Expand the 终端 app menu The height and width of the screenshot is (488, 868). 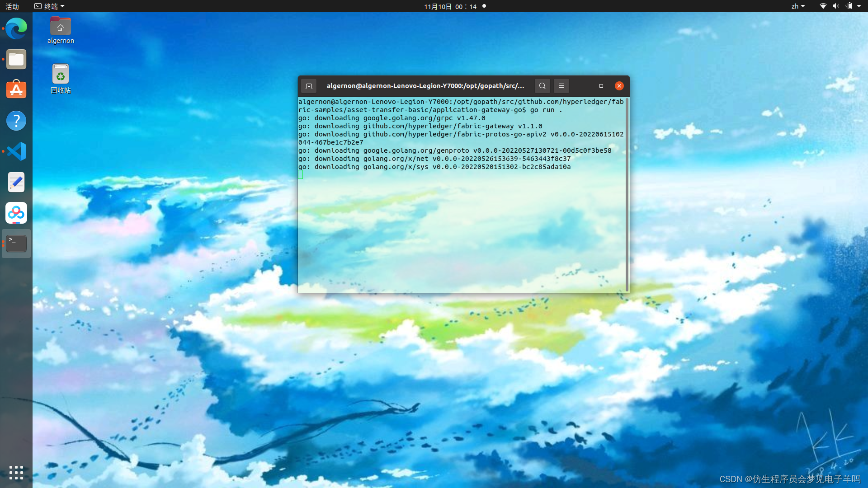click(x=50, y=6)
